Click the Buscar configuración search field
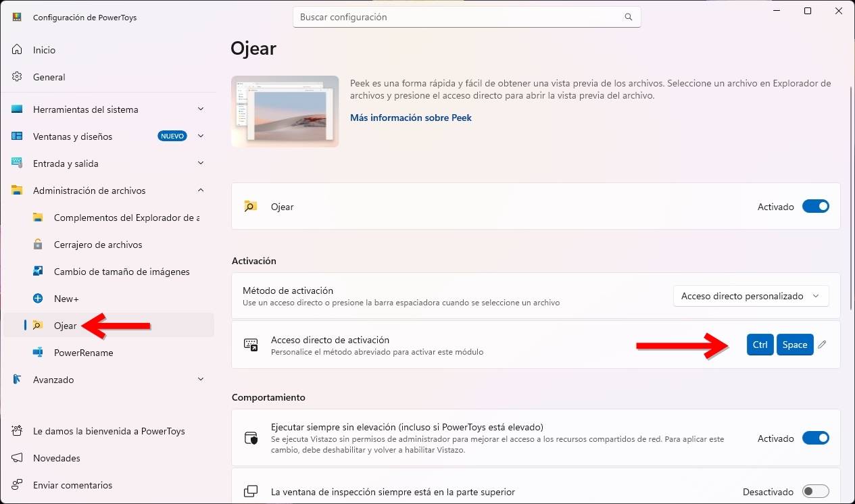This screenshot has width=855, height=504. [x=466, y=17]
